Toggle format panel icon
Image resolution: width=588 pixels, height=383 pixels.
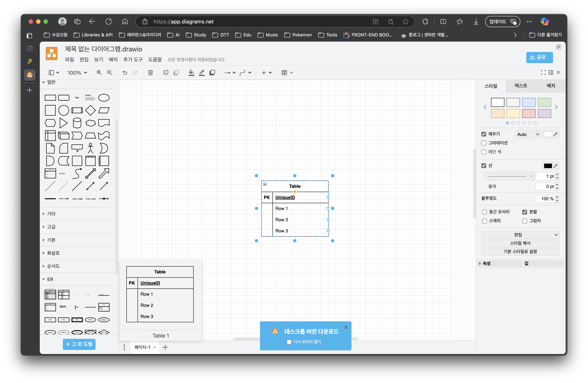[551, 72]
